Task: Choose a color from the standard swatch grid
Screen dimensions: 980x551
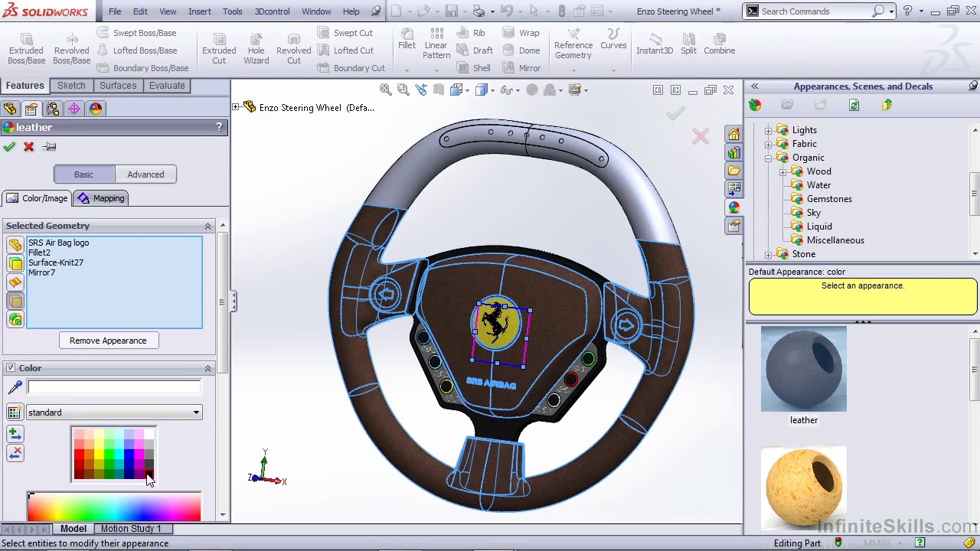Action: [x=114, y=455]
